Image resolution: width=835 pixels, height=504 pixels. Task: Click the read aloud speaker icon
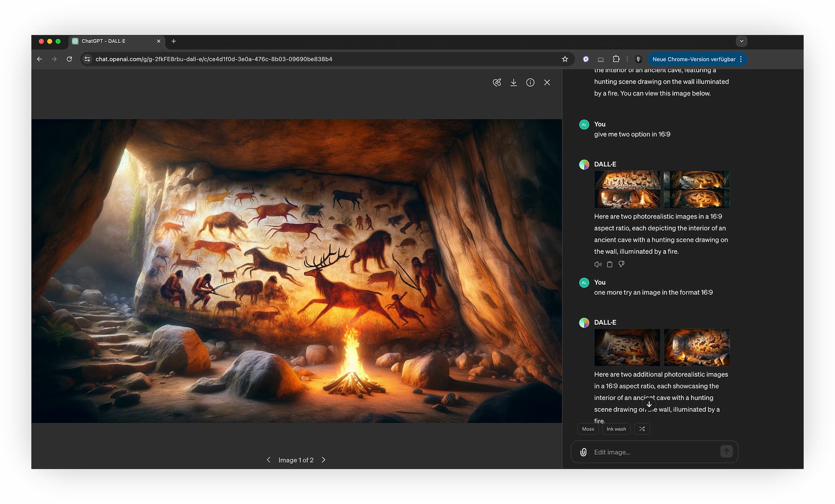[598, 264]
